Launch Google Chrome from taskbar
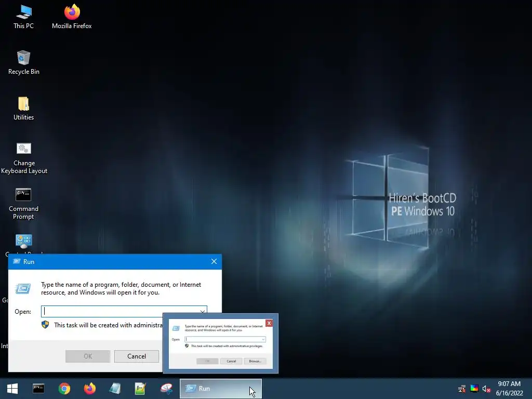Viewport: 532px width, 399px height. 64,389
